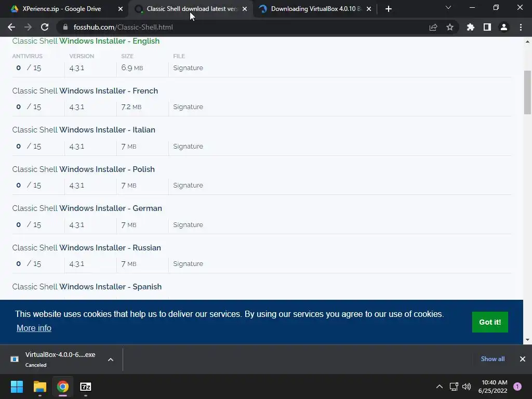The image size is (532, 399).
Task: Switch to Downloading VirtualBox 4.0.10 tab
Action: [315, 9]
